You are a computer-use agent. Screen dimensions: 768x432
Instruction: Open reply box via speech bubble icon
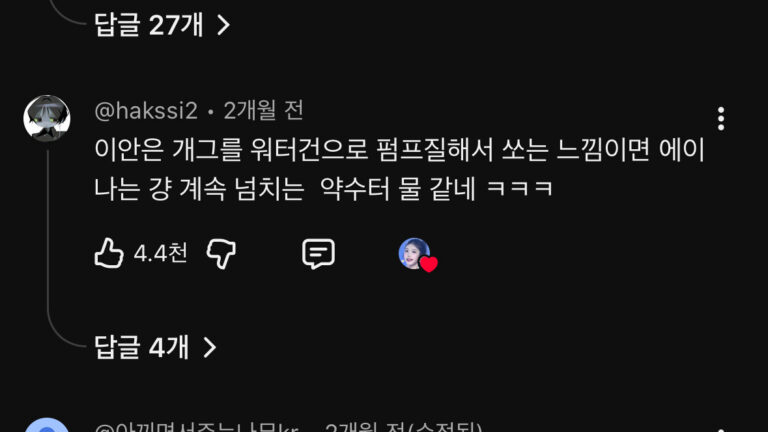click(318, 254)
